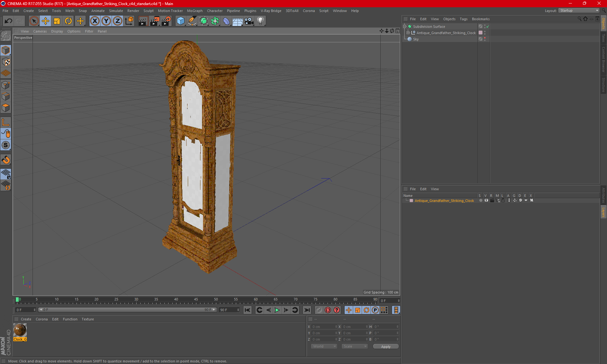The width and height of the screenshot is (607, 364).
Task: Expand the Antique_Grandfather_Striking_Clock object
Action: tap(408, 33)
